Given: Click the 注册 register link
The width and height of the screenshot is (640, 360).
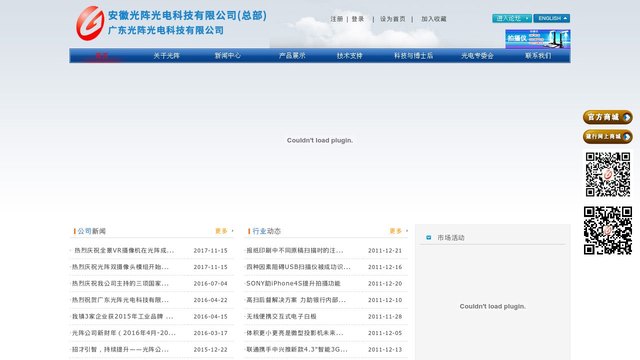Looking at the screenshot, I should (x=337, y=19).
